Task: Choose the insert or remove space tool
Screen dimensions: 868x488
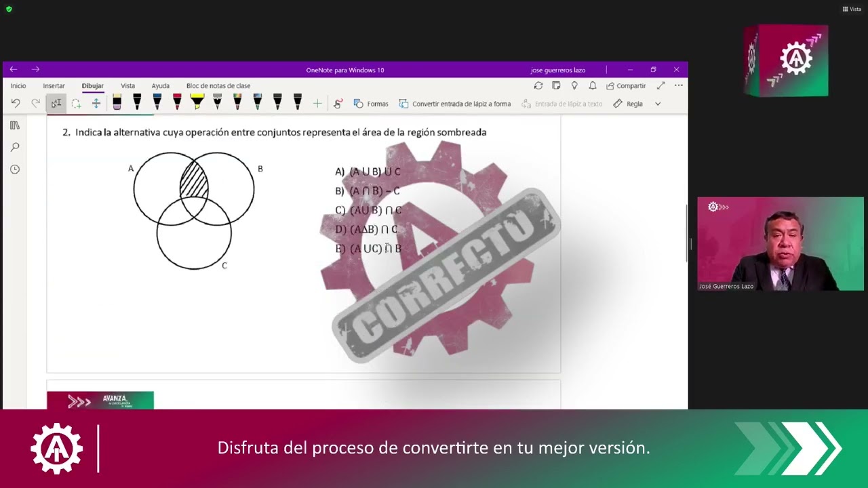Action: pyautogui.click(x=96, y=104)
